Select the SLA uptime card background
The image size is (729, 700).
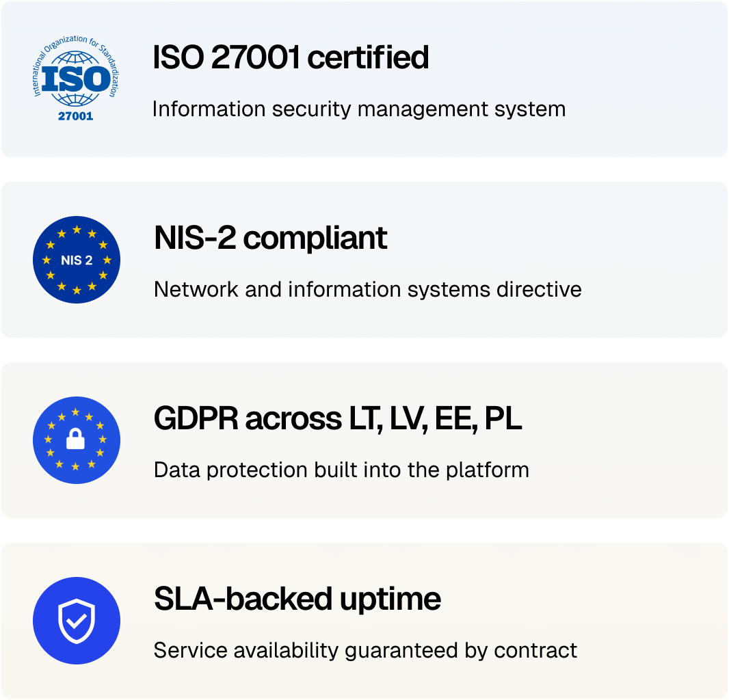click(364, 621)
